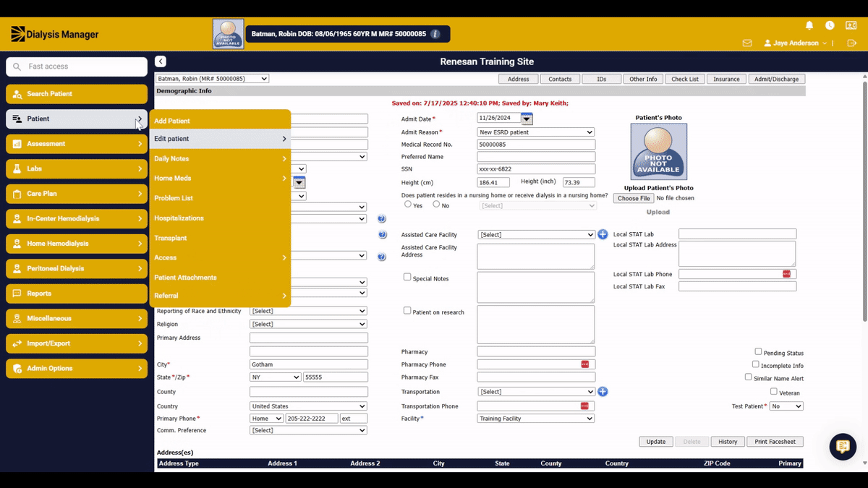Viewport: 868px width, 488px height.
Task: Click the plus icon next to Transportation
Action: 603,392
